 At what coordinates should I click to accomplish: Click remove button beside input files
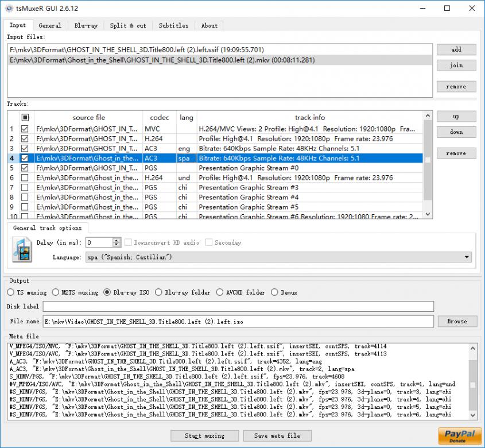[x=456, y=87]
